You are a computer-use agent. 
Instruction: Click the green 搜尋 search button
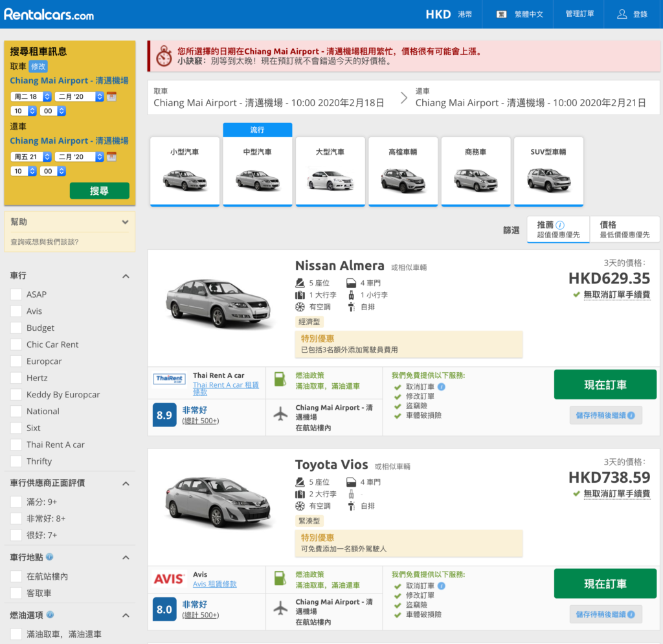tap(99, 190)
